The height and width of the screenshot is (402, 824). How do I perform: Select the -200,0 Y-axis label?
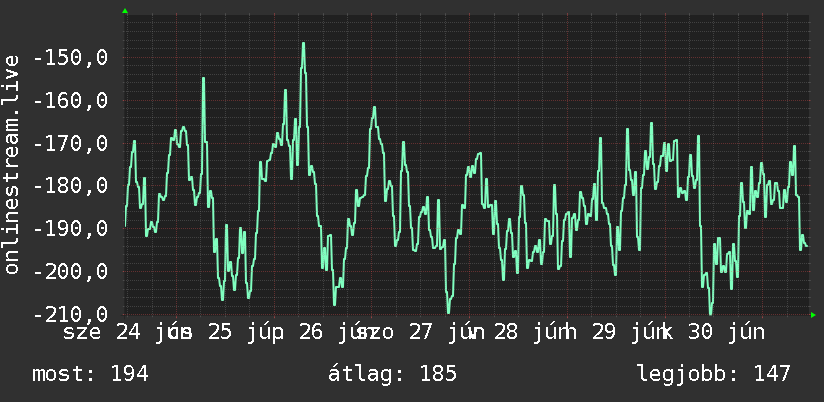pyautogui.click(x=71, y=272)
